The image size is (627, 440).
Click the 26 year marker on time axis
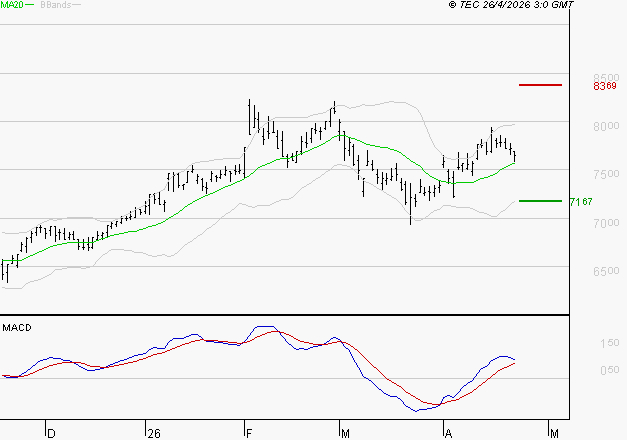click(154, 434)
